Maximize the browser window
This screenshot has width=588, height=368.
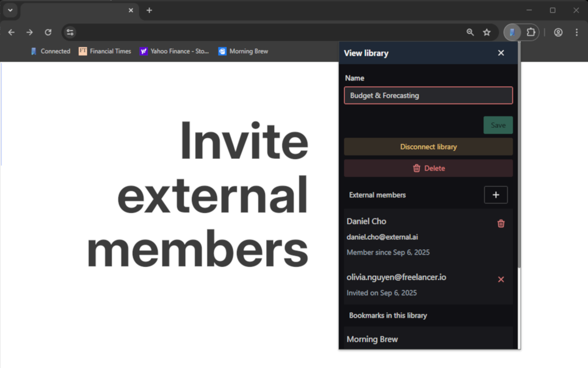pyautogui.click(x=553, y=10)
